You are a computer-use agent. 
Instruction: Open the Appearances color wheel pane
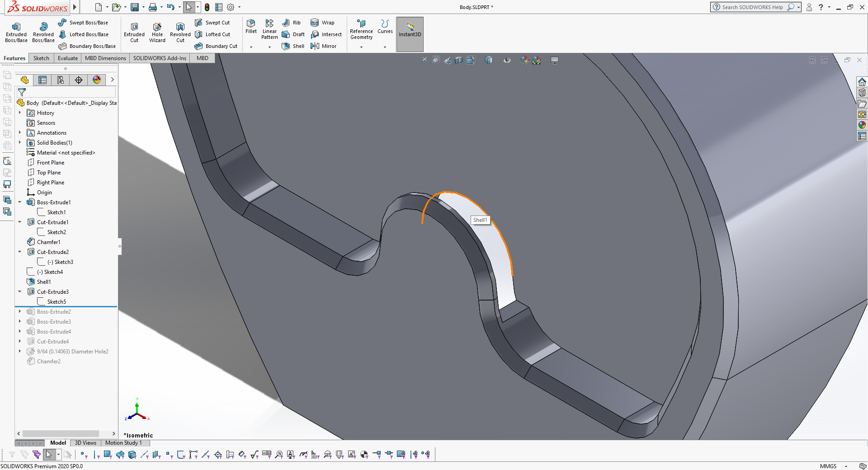pos(862,125)
